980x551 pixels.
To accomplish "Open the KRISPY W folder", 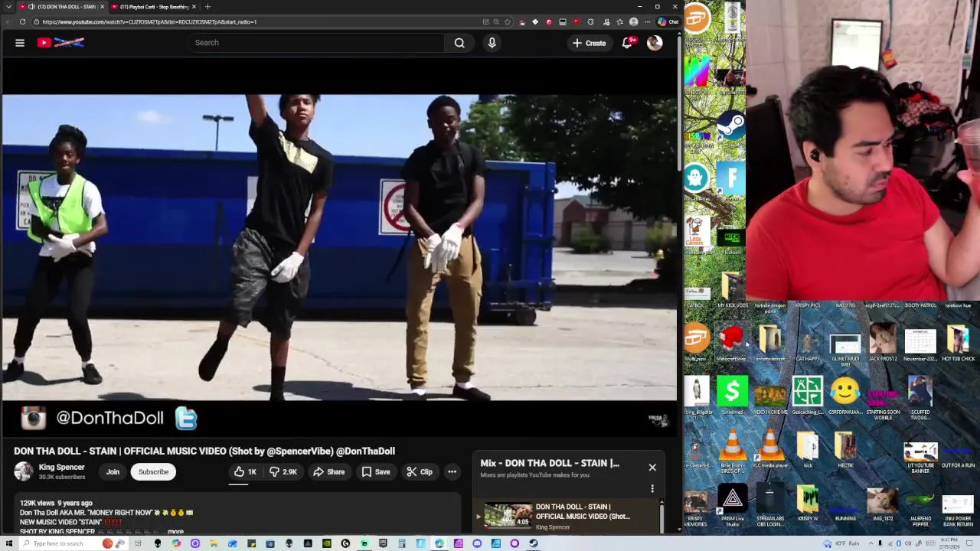I will coord(808,504).
